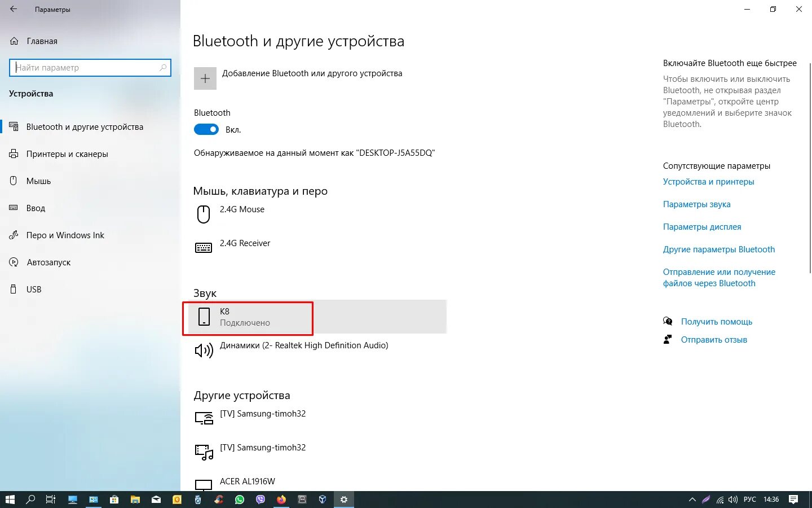Focus the Найти параметр search field

point(90,67)
